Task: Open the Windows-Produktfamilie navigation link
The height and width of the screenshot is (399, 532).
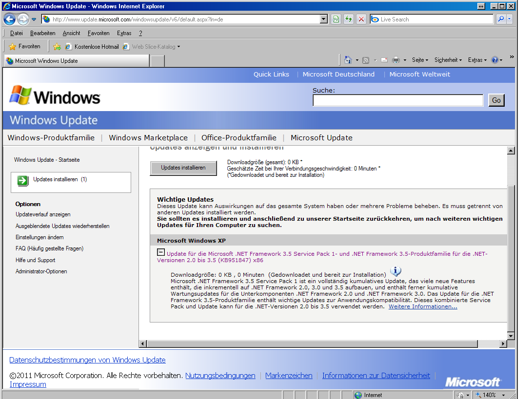Action: pyautogui.click(x=51, y=138)
